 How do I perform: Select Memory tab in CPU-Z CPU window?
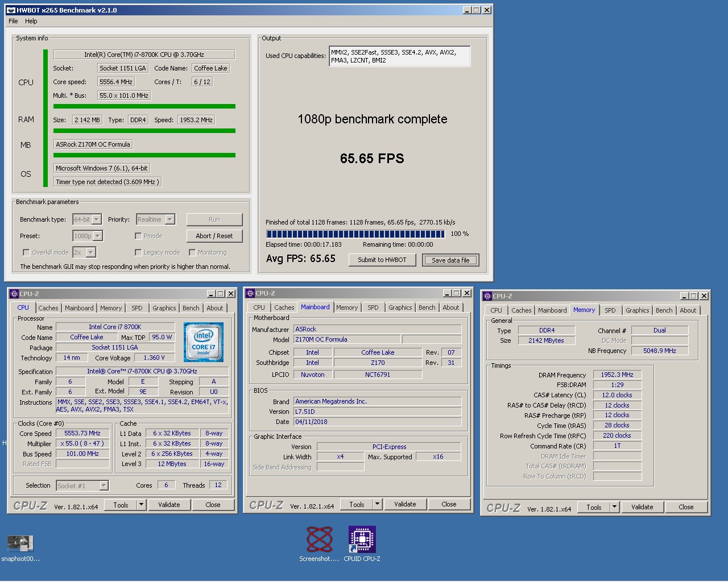pos(111,308)
